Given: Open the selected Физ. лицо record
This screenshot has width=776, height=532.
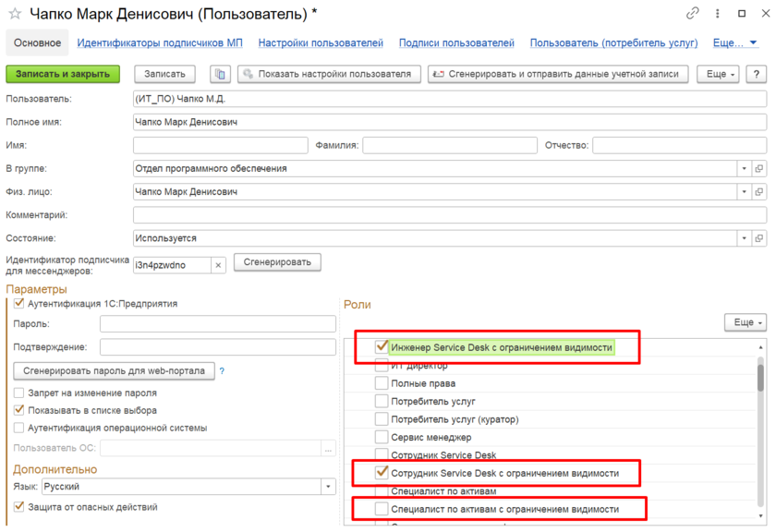Looking at the screenshot, I should 759,192.
